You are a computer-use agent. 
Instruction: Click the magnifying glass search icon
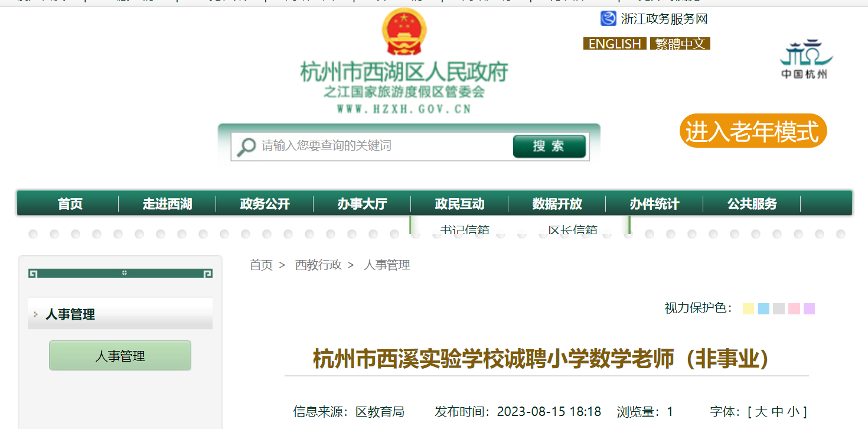click(246, 147)
